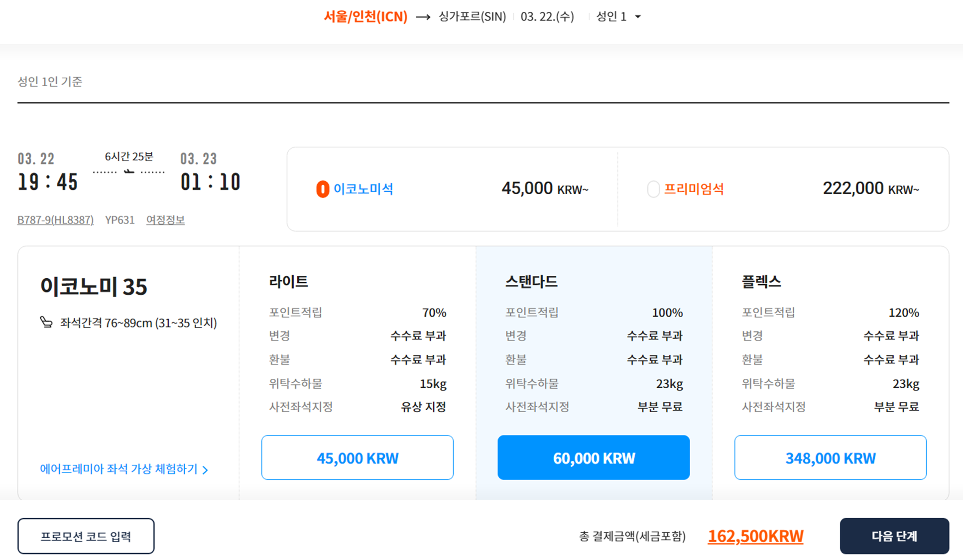Click 다음 단계 button

894,536
